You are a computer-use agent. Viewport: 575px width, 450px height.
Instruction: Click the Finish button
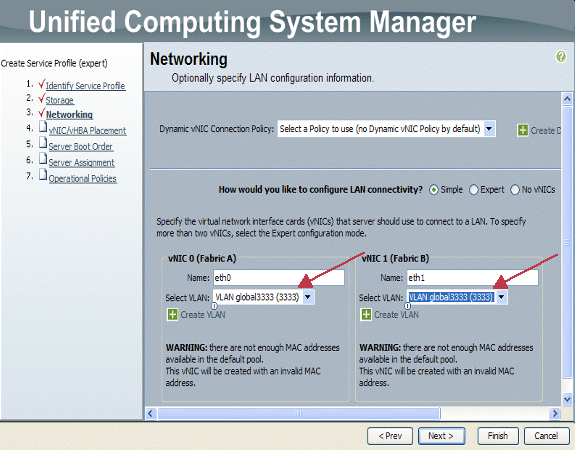(498, 436)
